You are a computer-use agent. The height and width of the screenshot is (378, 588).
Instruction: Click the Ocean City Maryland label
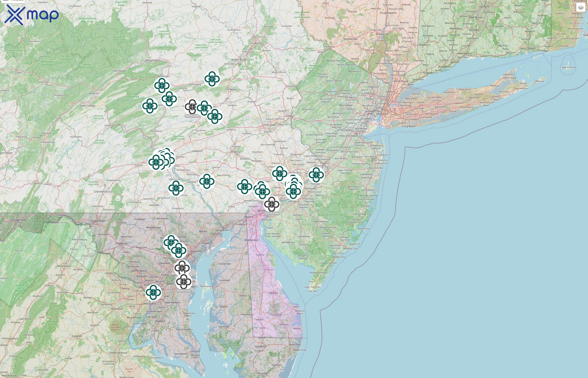coord(299,350)
